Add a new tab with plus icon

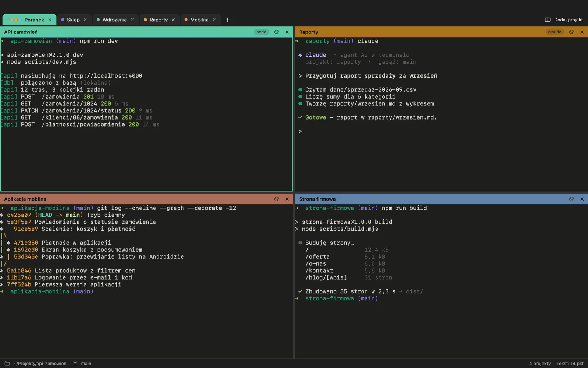coord(227,20)
